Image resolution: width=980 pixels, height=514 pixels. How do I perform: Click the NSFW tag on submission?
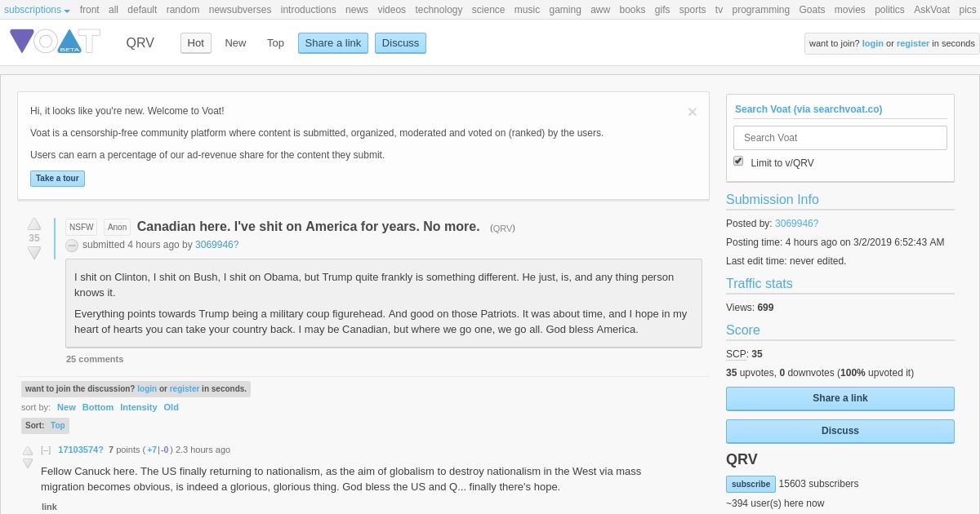[x=81, y=228]
